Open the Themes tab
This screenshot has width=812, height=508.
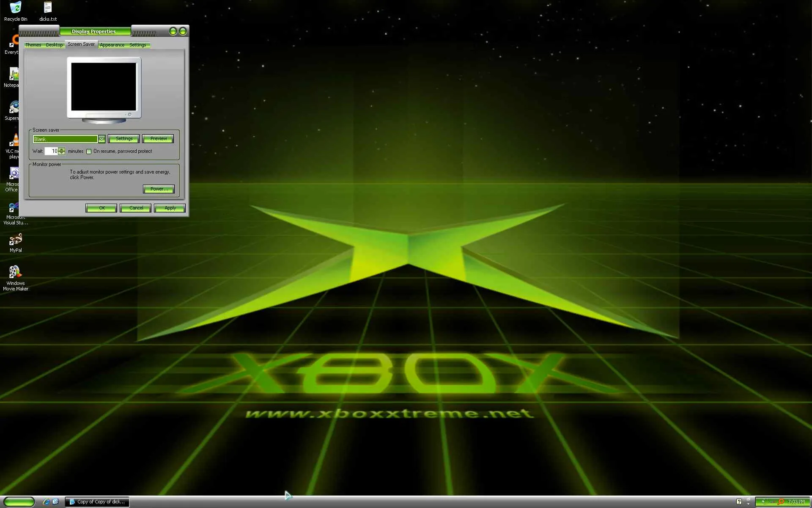(x=33, y=45)
